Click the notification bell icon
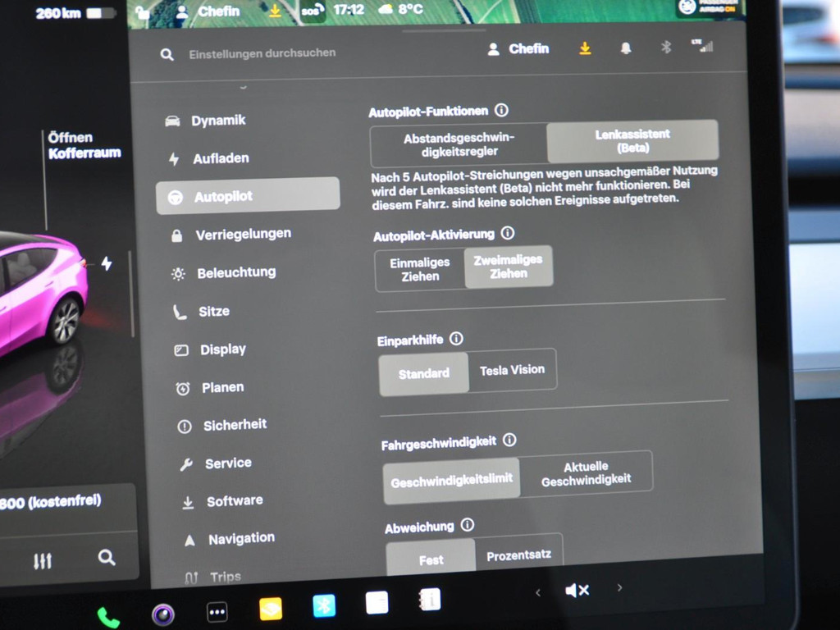Viewport: 840px width, 630px height. click(626, 48)
